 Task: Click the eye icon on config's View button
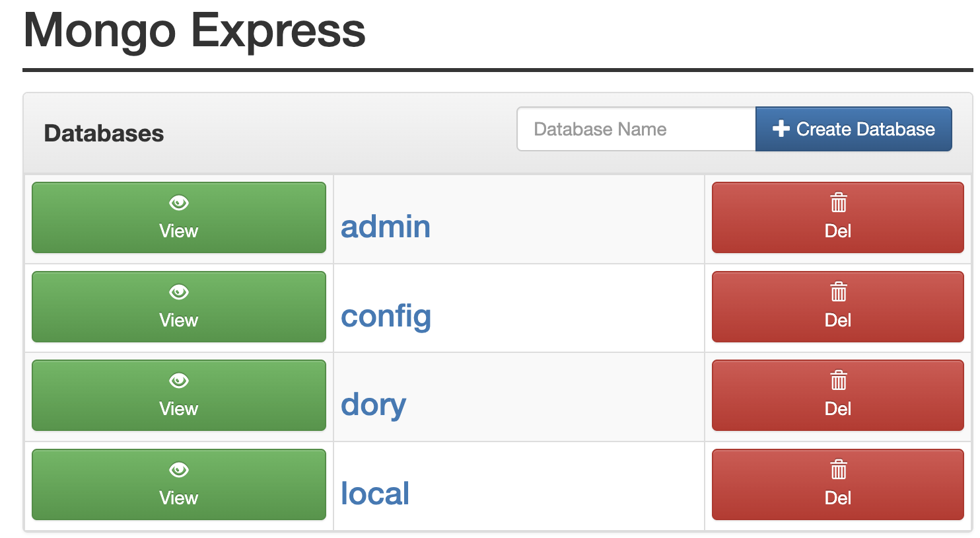pyautogui.click(x=178, y=291)
